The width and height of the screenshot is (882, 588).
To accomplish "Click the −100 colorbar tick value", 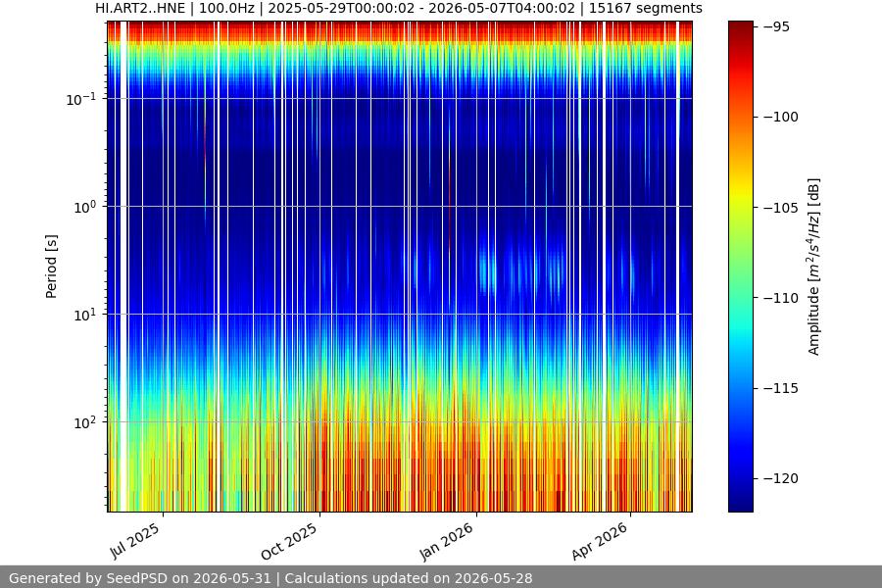I will (781, 117).
